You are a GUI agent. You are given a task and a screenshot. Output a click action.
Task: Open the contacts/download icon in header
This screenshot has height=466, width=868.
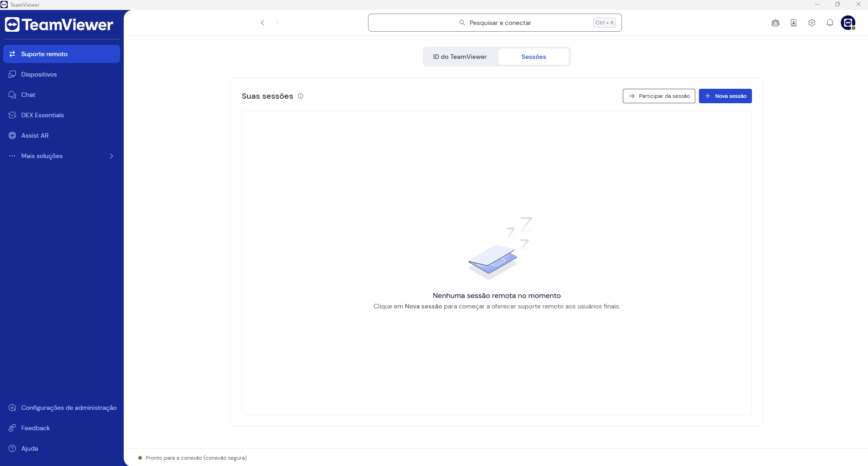coord(794,23)
